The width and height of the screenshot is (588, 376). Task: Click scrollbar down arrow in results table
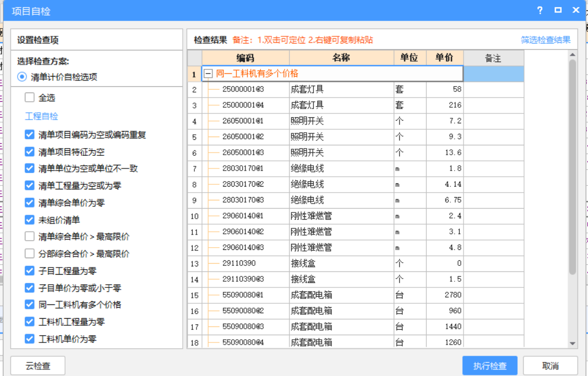point(572,343)
